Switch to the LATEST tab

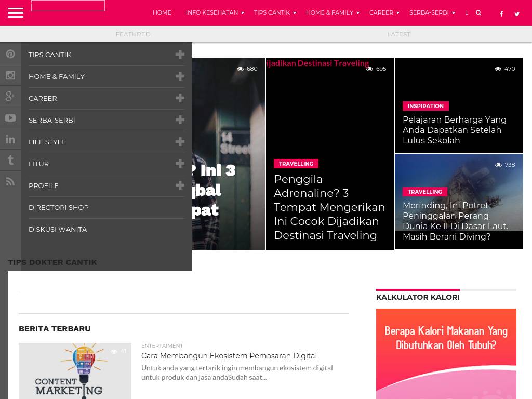(398, 34)
